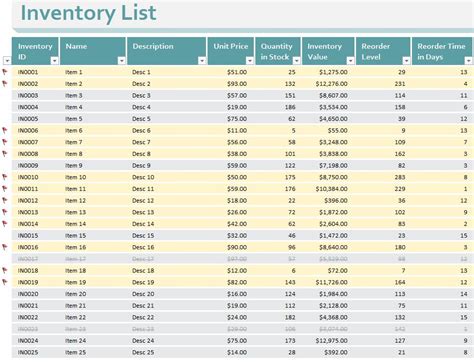Click the red flag icon beside IN0001
Screen dimensions: 474x364
(5, 72)
